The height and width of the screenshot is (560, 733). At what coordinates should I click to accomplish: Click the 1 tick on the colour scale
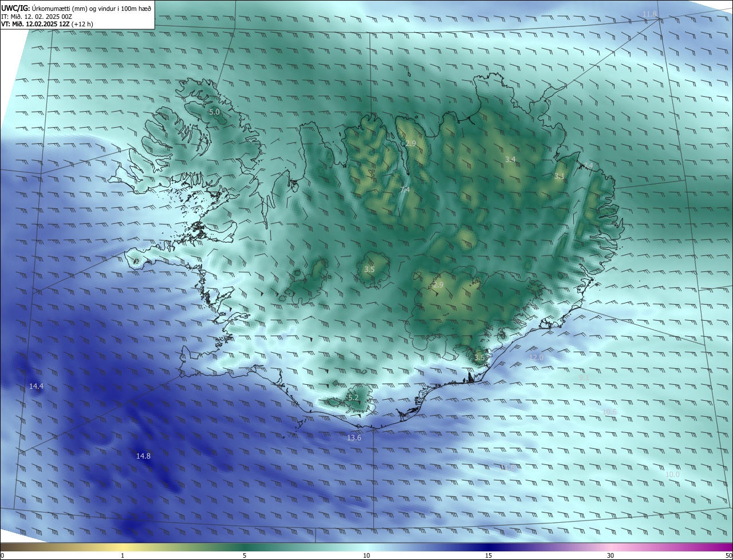pyautogui.click(x=123, y=555)
